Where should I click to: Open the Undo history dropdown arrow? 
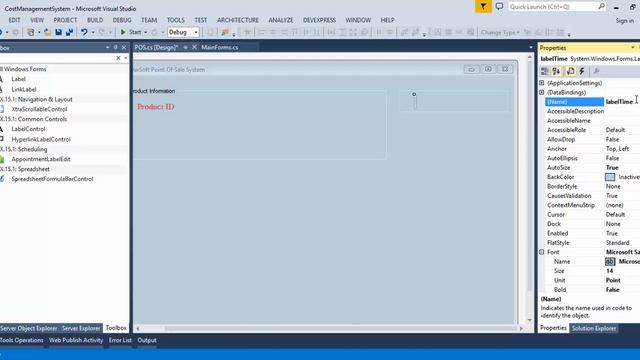coord(93,32)
